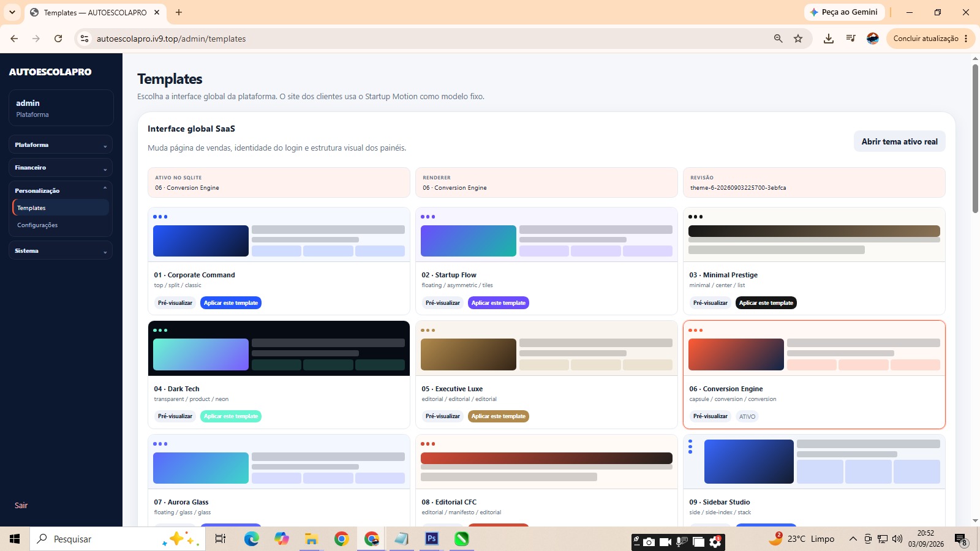This screenshot has height=551, width=980.
Task: Collapse the Personalização sidebar section
Action: tap(61, 190)
